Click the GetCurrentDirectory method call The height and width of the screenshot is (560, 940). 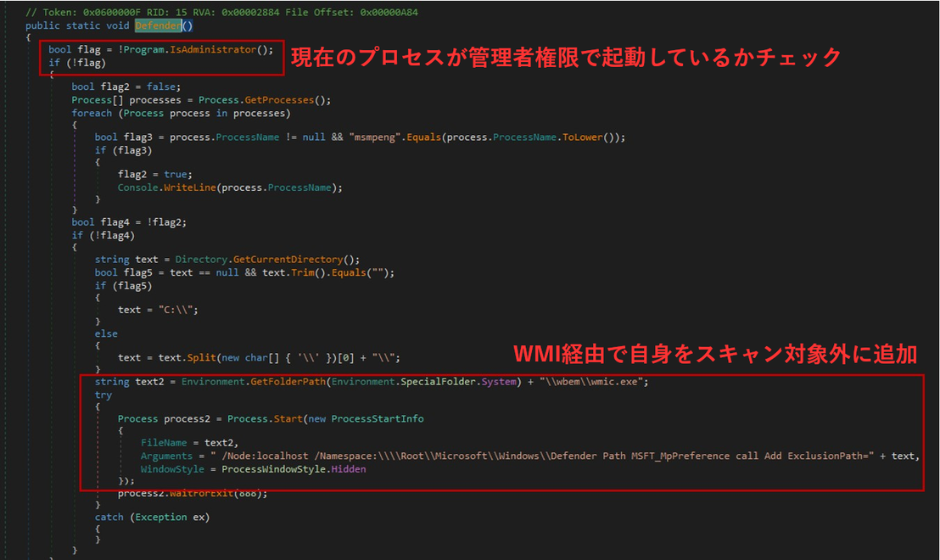[x=288, y=260]
